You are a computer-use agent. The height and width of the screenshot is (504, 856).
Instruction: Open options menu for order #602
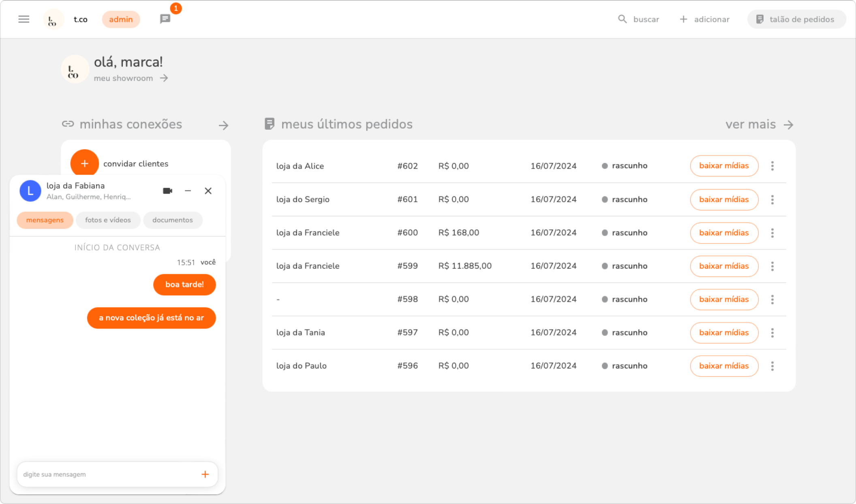pyautogui.click(x=772, y=166)
